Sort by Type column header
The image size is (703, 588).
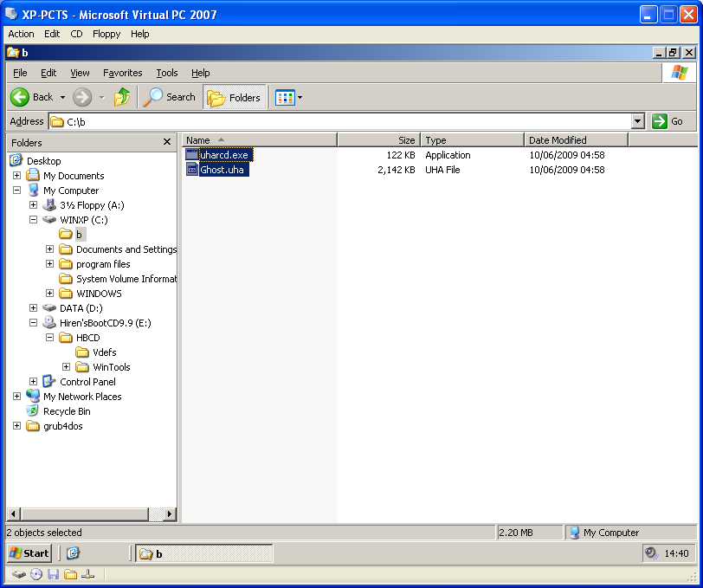click(x=472, y=140)
